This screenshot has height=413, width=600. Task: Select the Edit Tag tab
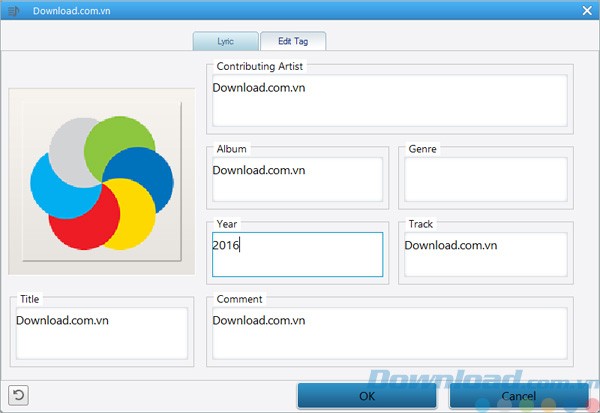pos(292,41)
